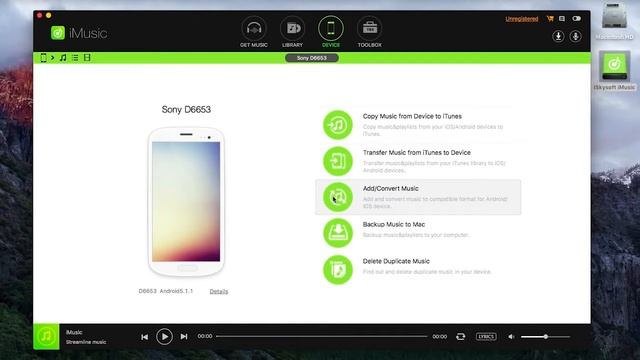This screenshot has height=360, width=640.
Task: Toggle the switch in top-right corner
Action: click(576, 18)
